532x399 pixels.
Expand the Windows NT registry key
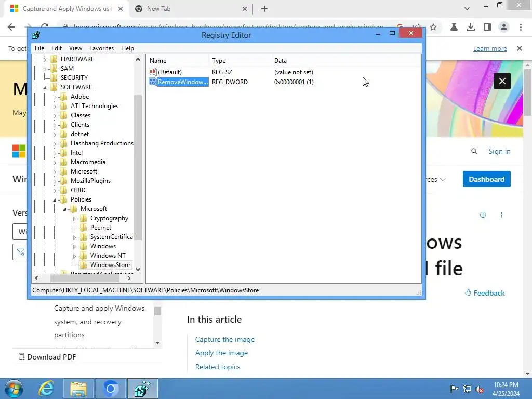coord(74,256)
